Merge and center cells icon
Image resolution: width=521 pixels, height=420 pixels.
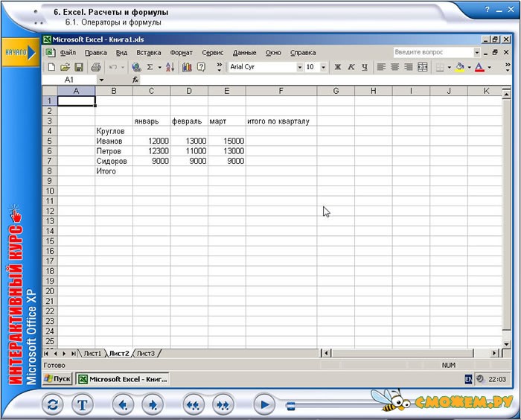422,67
